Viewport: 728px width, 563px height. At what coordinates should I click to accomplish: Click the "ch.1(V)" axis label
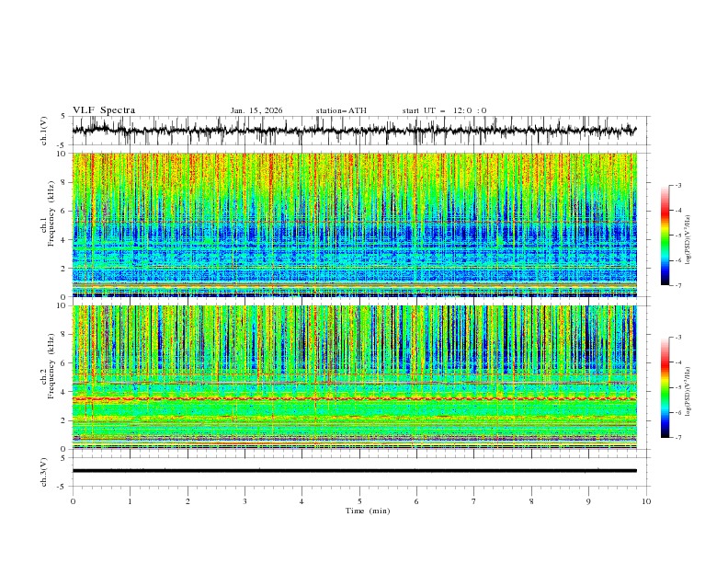pyautogui.click(x=44, y=131)
